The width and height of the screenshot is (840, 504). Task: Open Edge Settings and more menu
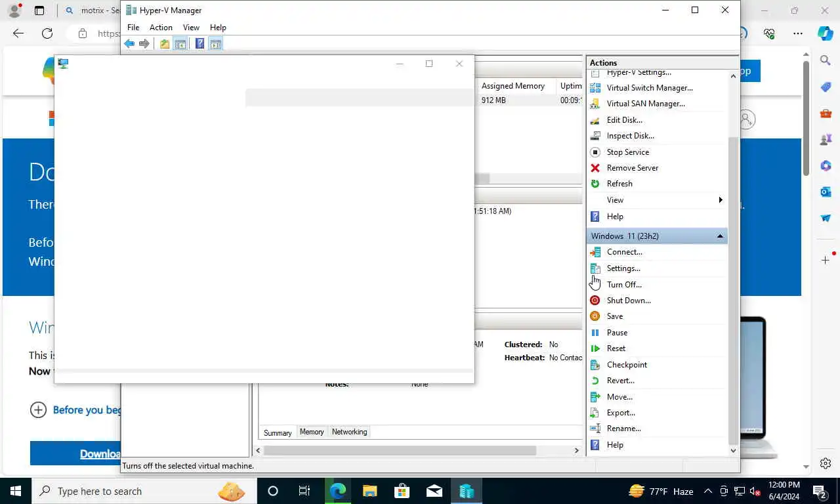[797, 33]
